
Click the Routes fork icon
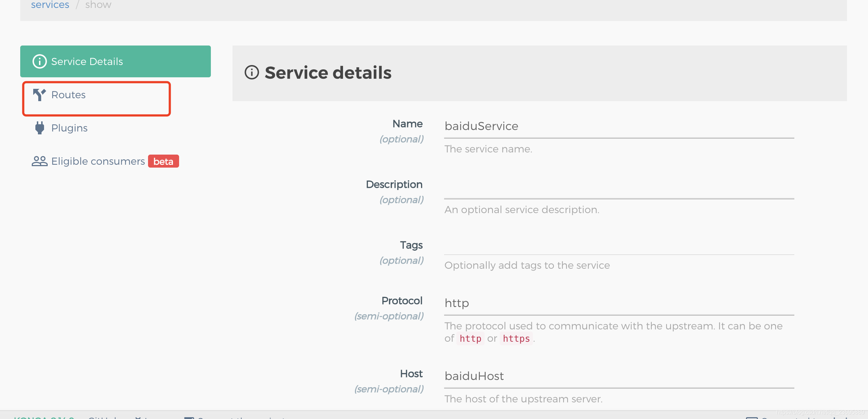(39, 95)
